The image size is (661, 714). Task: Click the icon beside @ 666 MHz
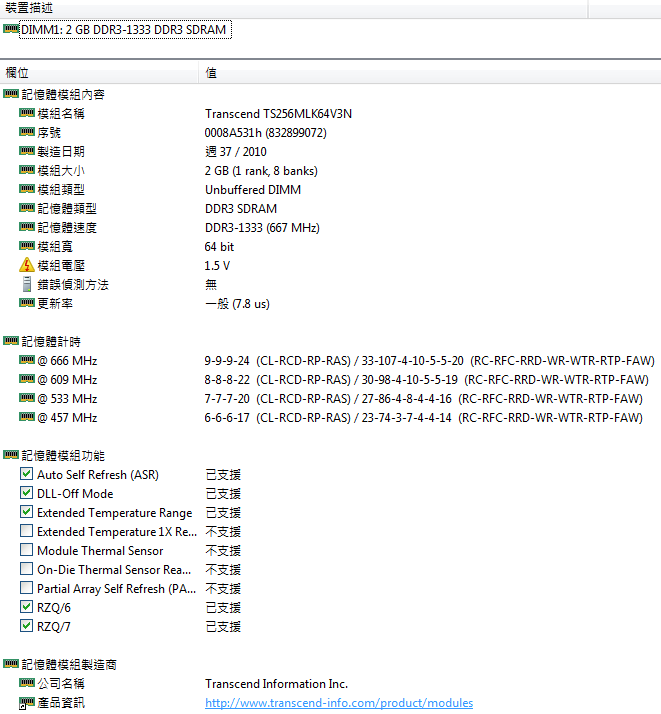pyautogui.click(x=26, y=360)
